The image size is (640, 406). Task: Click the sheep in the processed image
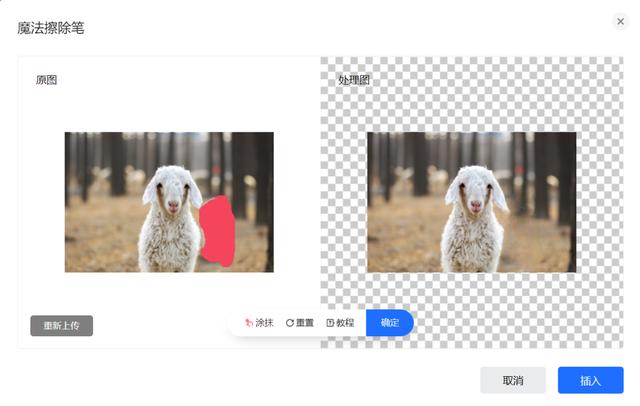474,220
